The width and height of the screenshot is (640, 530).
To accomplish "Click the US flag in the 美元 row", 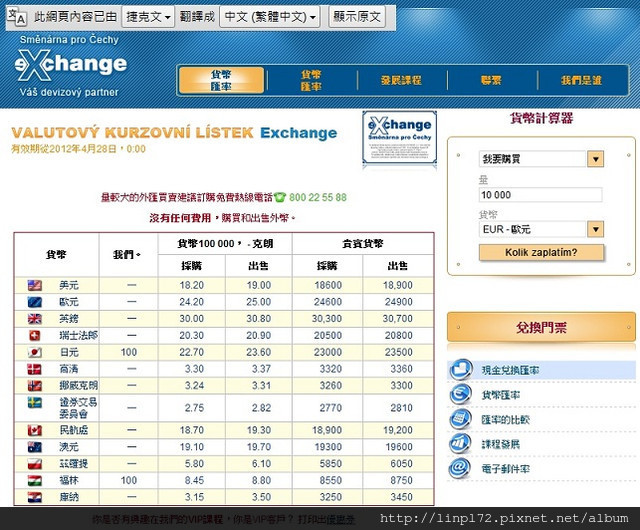I will tap(35, 285).
